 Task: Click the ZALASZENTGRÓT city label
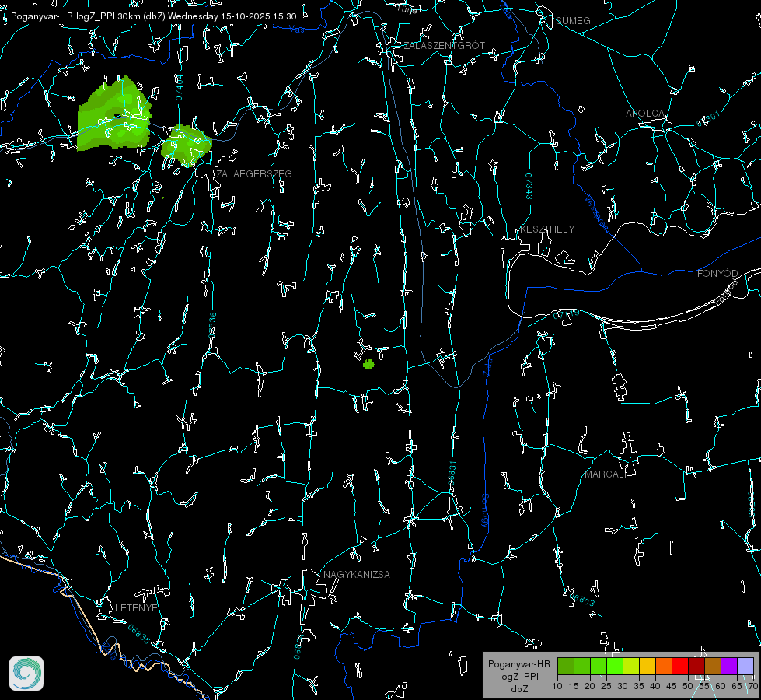point(444,46)
